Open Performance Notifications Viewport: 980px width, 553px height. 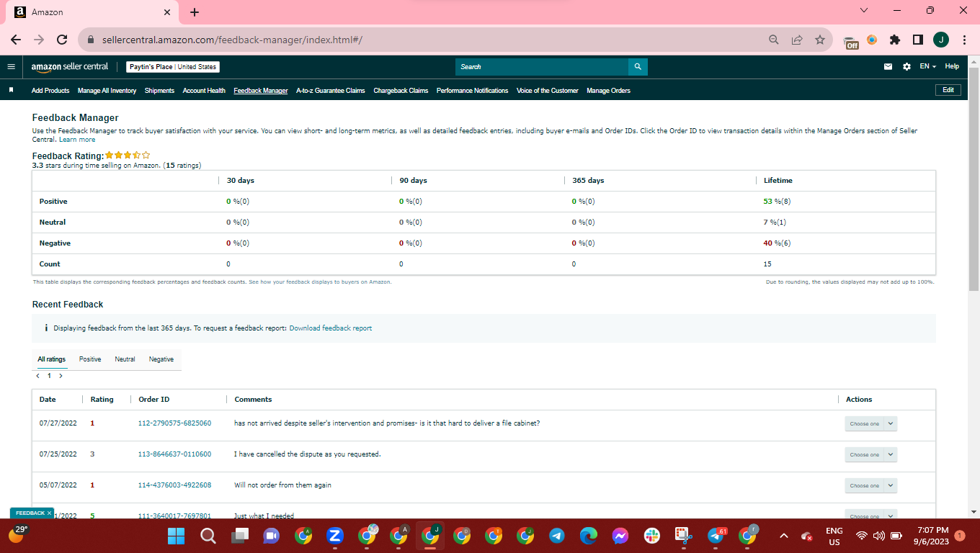point(473,91)
